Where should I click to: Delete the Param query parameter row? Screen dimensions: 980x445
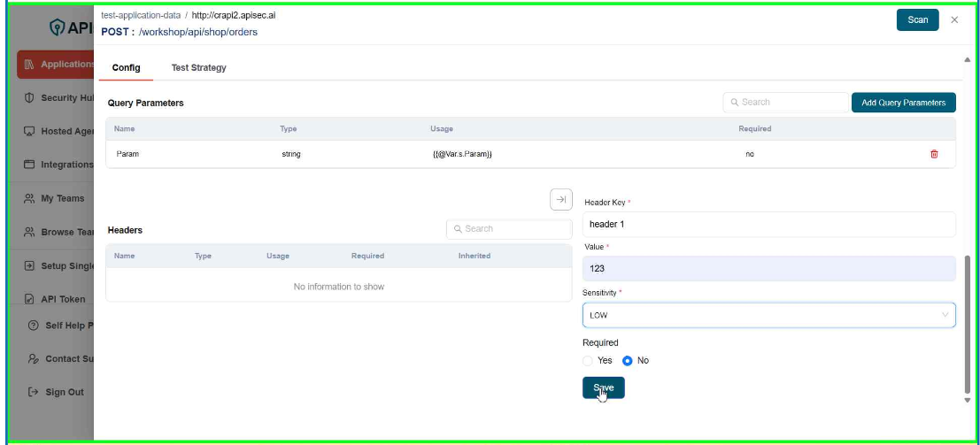tap(934, 154)
